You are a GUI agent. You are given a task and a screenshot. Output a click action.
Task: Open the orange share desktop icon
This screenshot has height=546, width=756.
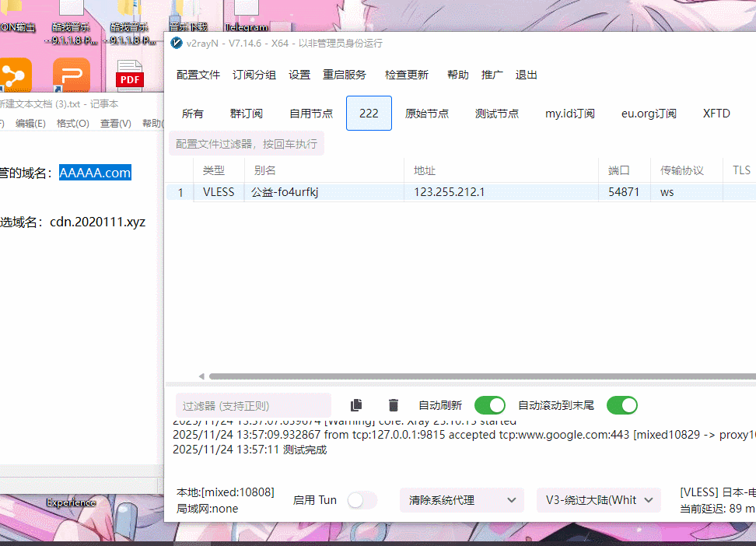click(16, 75)
